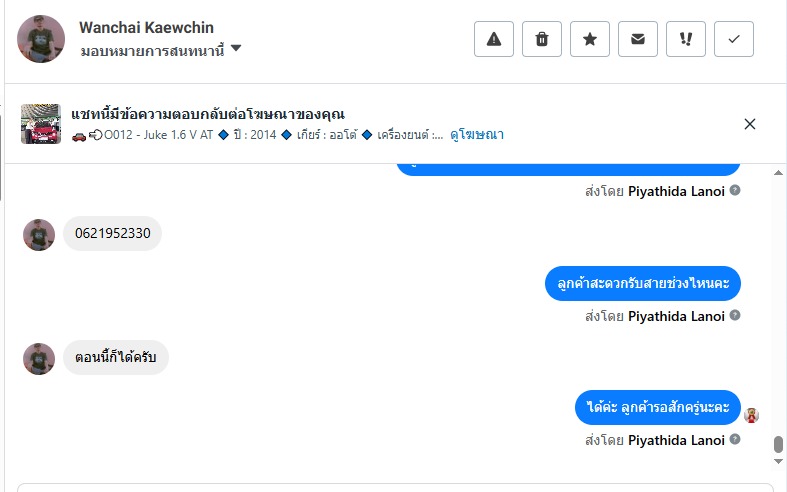Delete the conversation using trash icon
The width and height of the screenshot is (787, 492).
click(x=542, y=39)
